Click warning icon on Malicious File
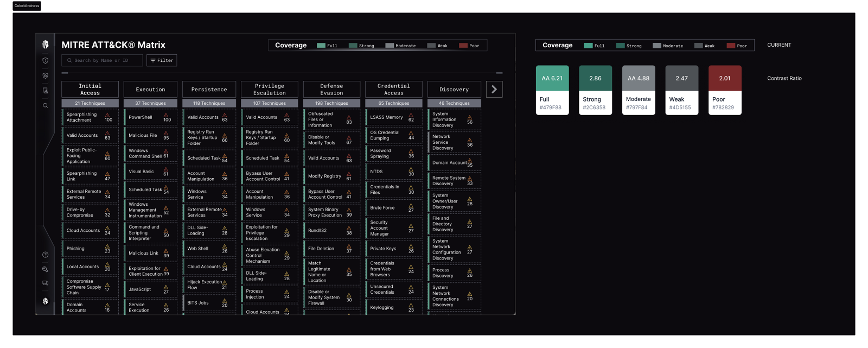Image resolution: width=868 pixels, height=348 pixels. click(x=166, y=133)
